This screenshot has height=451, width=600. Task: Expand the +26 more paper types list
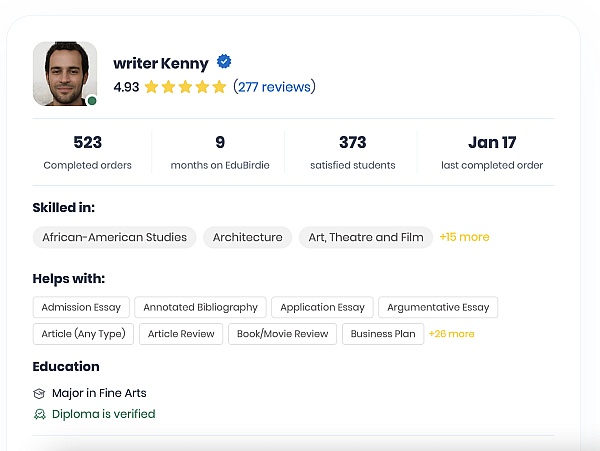coord(451,334)
